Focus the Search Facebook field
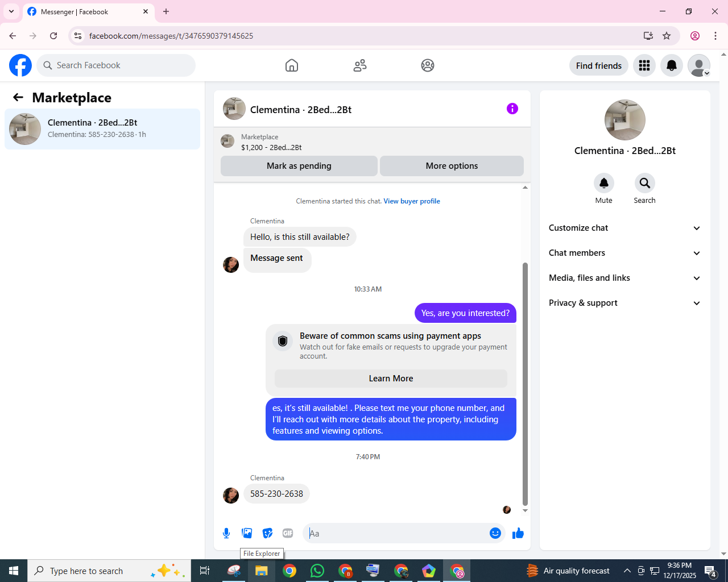728x582 pixels. click(116, 65)
